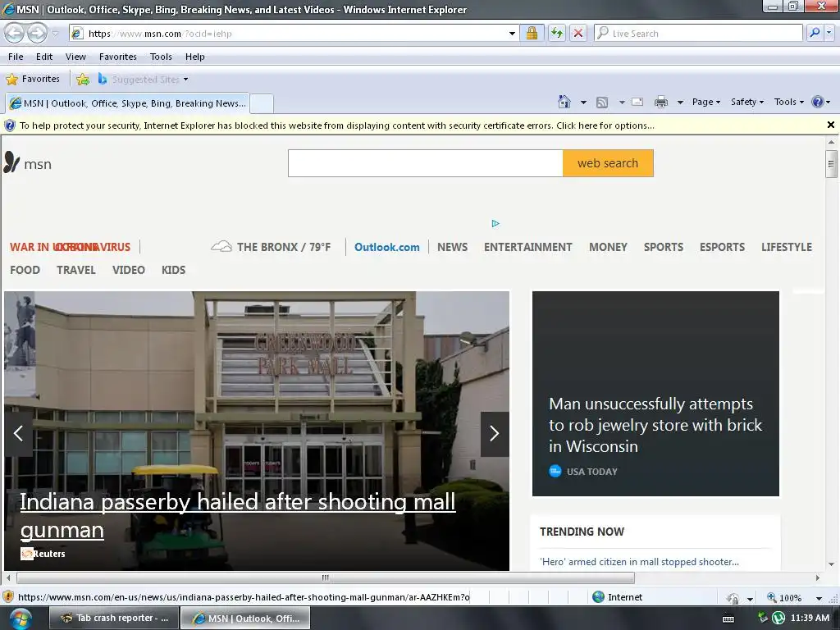Open The Bronx weather link
The width and height of the screenshot is (840, 630).
271,247
